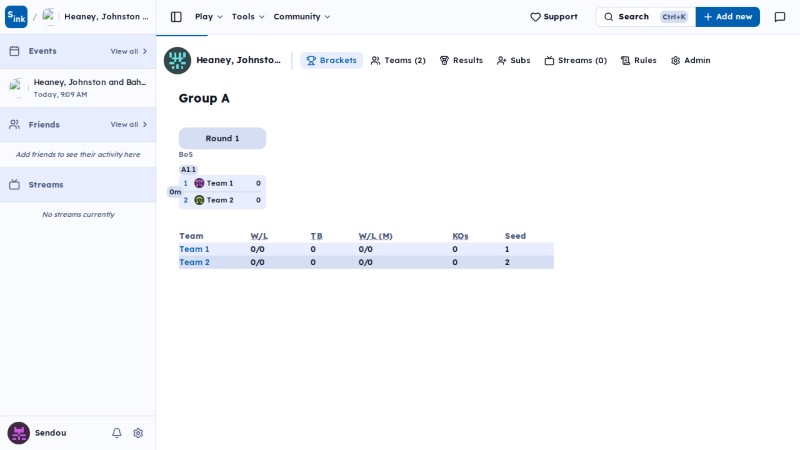Click the W/L column header

point(259,236)
